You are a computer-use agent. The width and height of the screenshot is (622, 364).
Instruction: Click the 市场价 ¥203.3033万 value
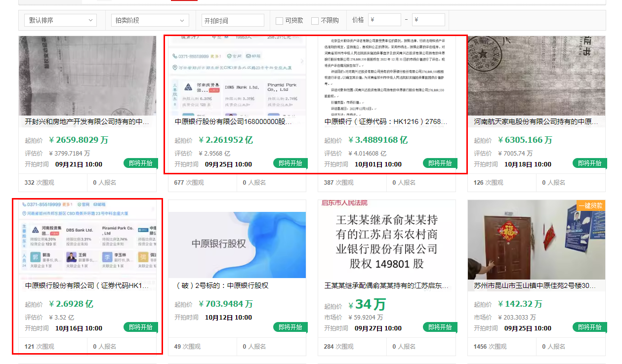click(517, 318)
